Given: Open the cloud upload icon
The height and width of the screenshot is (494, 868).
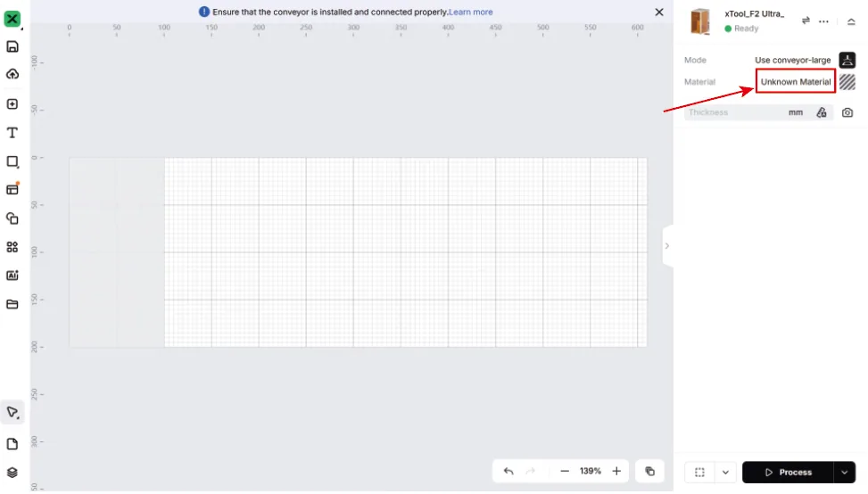Looking at the screenshot, I should coord(12,74).
